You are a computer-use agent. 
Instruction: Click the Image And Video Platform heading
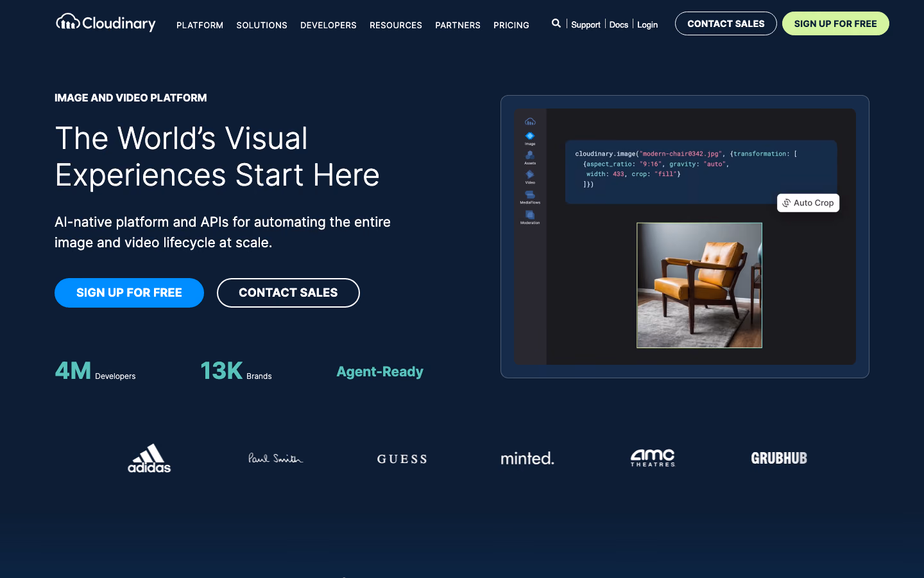tap(131, 98)
